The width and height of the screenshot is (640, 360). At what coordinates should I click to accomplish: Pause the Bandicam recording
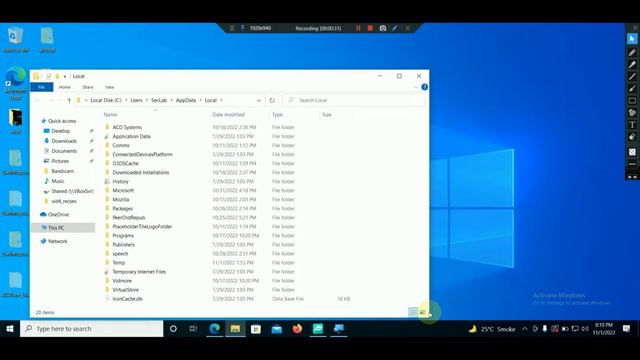[358, 28]
